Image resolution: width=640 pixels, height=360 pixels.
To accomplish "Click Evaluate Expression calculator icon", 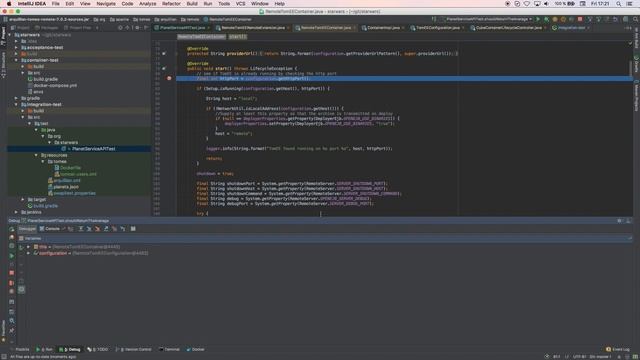I will (x=133, y=229).
